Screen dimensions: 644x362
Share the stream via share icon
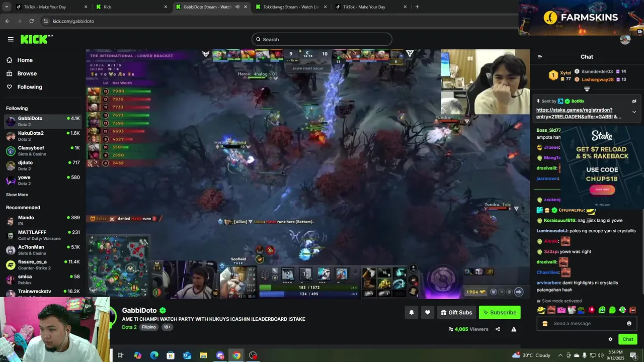tap(498, 329)
